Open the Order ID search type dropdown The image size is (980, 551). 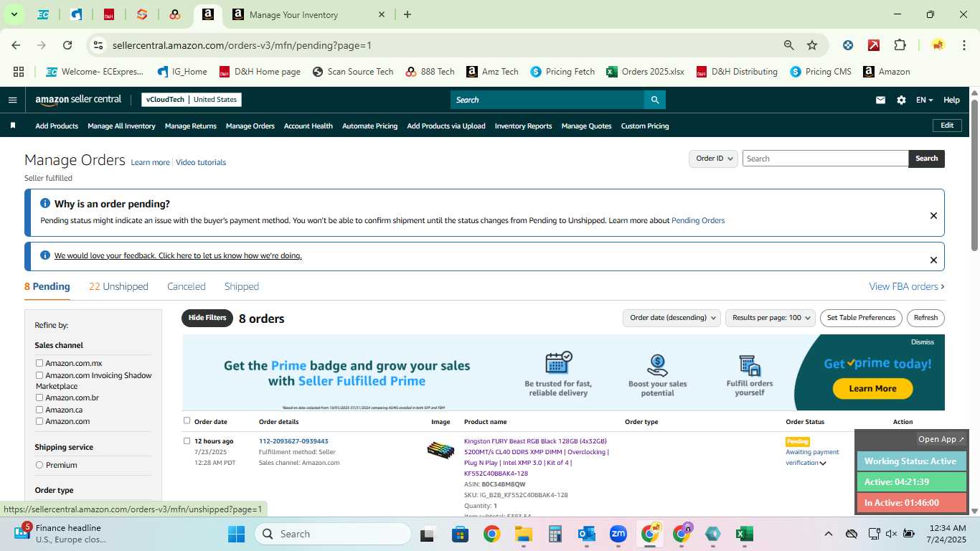tap(713, 159)
